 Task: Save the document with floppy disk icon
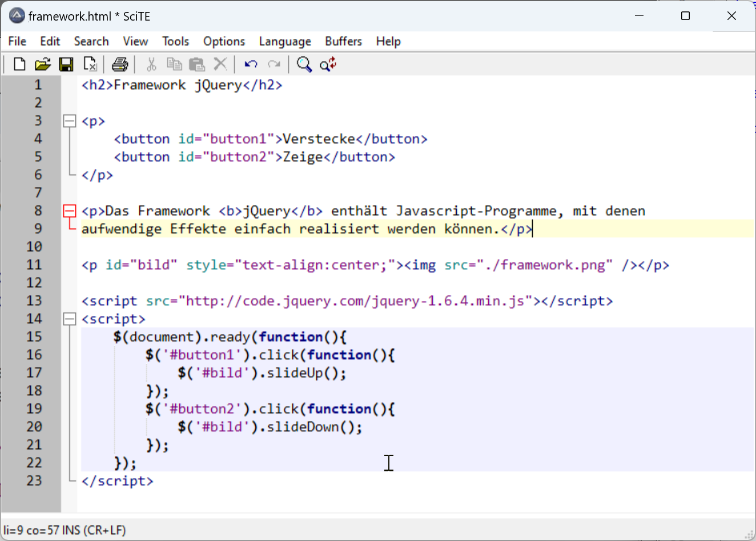tap(66, 64)
